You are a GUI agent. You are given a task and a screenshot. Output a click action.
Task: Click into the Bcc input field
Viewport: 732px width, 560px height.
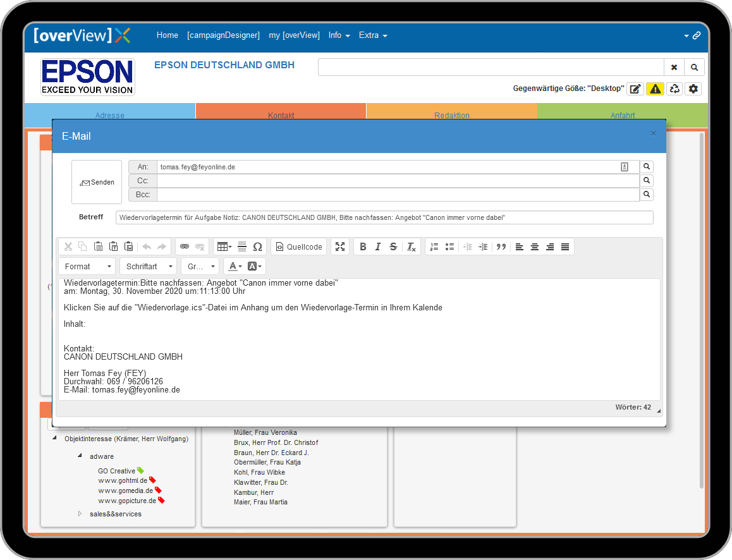coord(398,195)
